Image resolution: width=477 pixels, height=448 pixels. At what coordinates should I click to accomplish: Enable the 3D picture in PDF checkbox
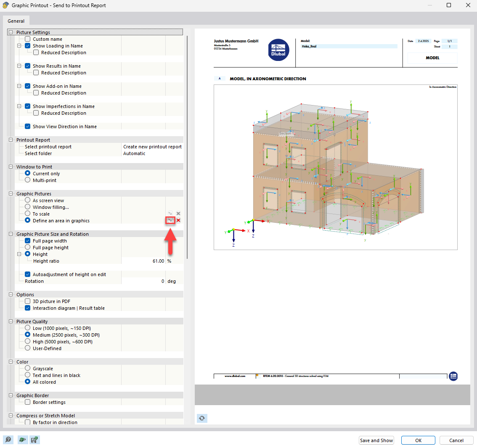point(27,301)
